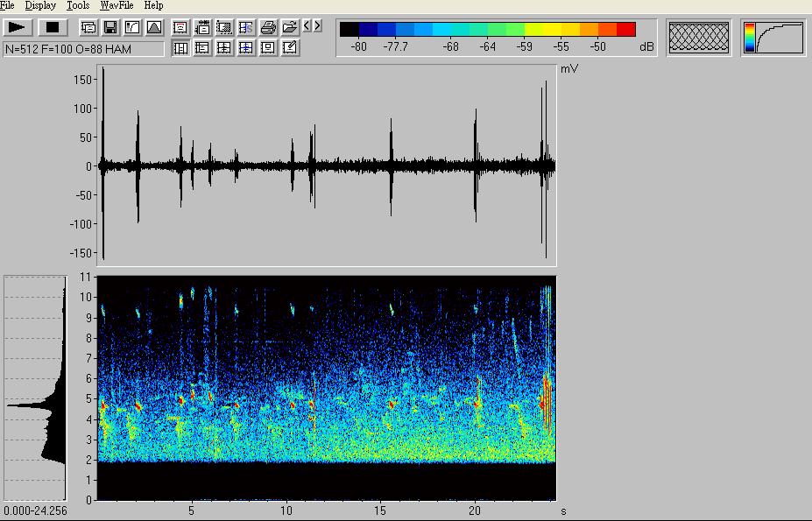Open the Help menu
The height and width of the screenshot is (521, 812).
(153, 5)
